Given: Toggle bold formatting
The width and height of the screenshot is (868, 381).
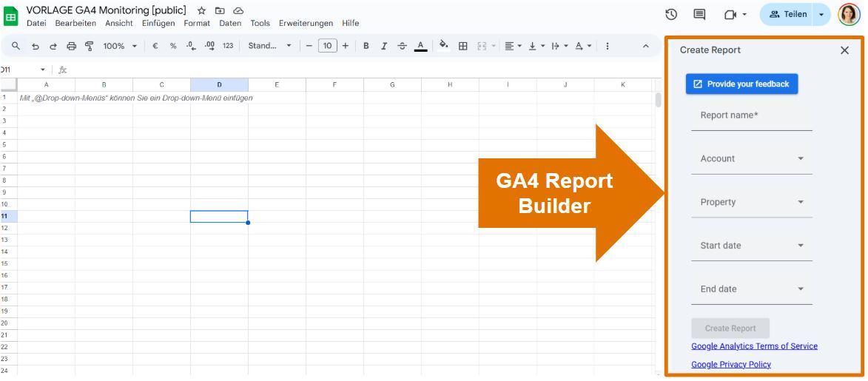Looking at the screenshot, I should tap(366, 46).
